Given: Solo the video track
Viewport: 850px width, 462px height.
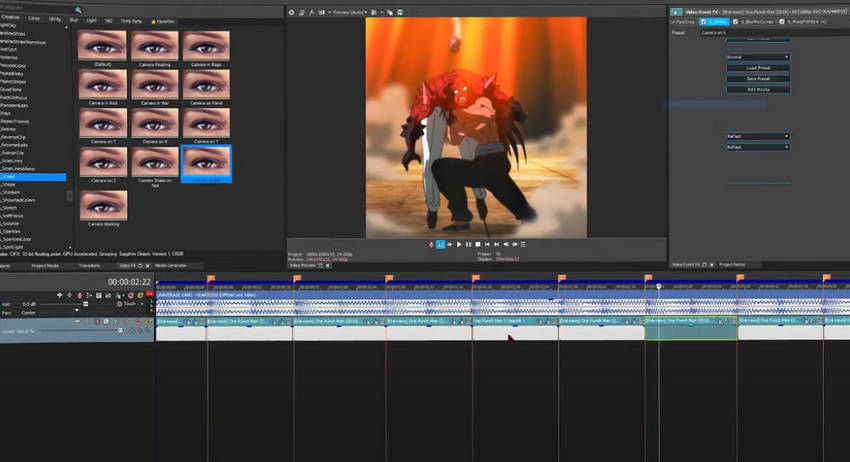Looking at the screenshot, I should [x=147, y=322].
